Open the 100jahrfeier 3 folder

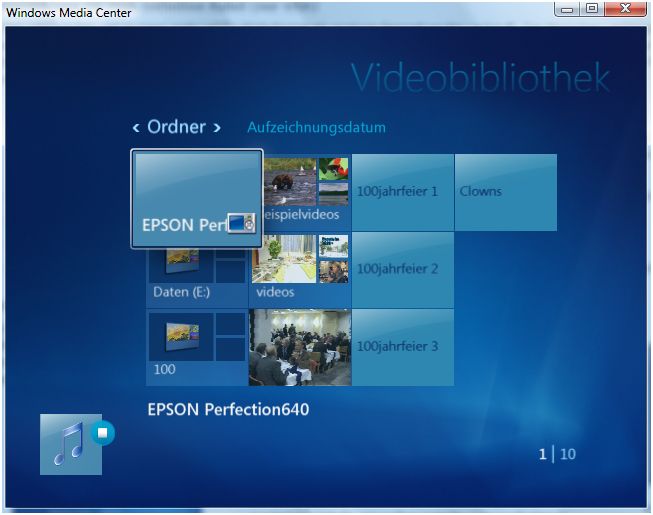[x=403, y=347]
